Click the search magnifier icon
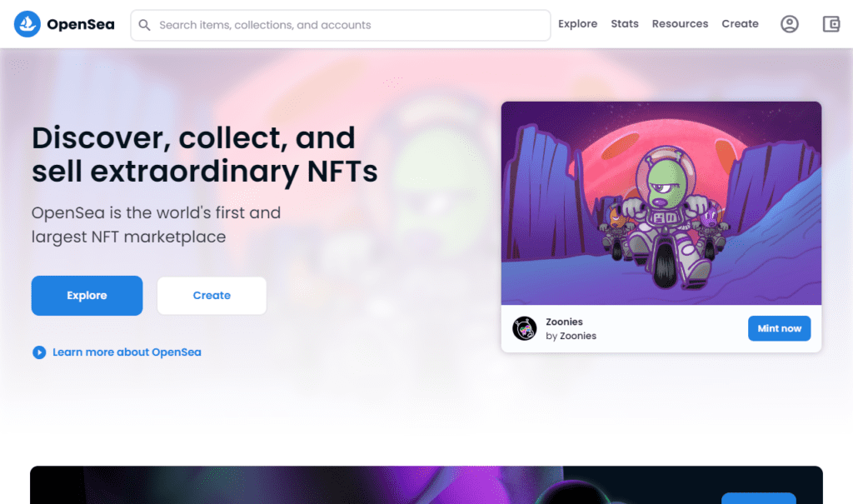The height and width of the screenshot is (504, 853). 144,25
